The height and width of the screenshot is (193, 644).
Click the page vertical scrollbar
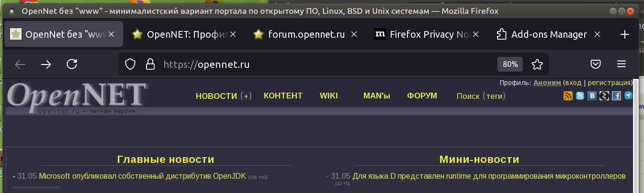pyautogui.click(x=636, y=136)
